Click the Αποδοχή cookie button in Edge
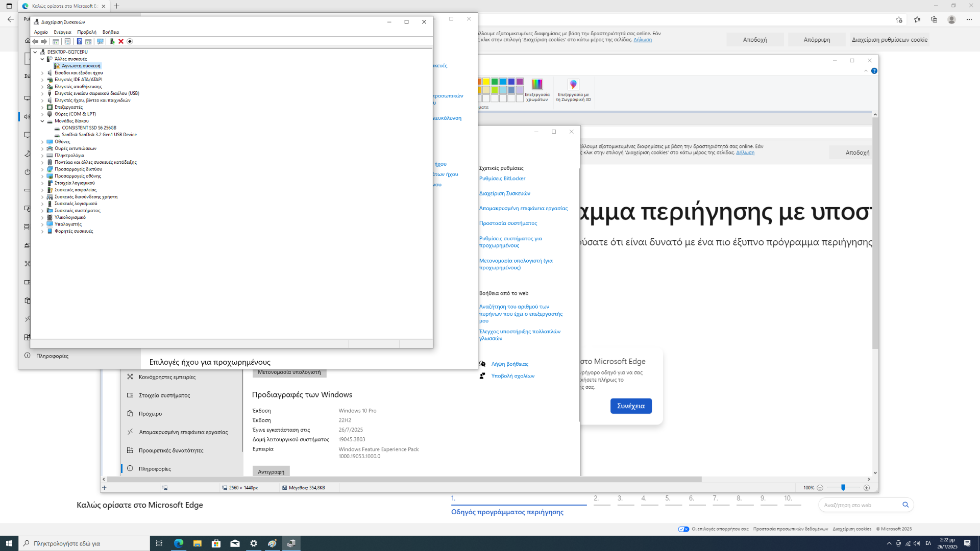The image size is (980, 551). pos(755,40)
